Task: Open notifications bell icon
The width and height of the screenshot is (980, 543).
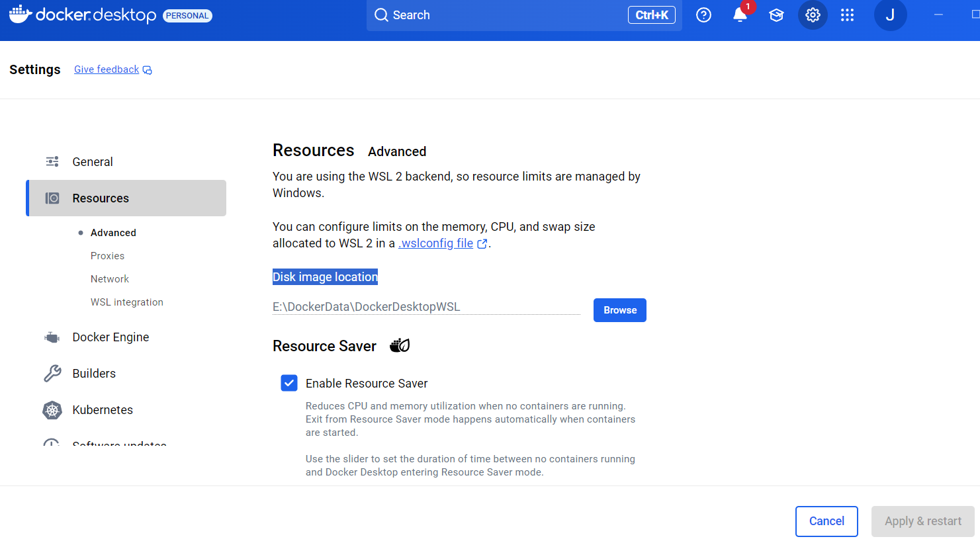Action: click(740, 15)
